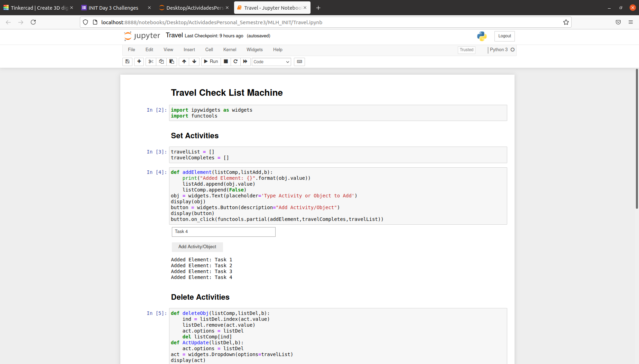The height and width of the screenshot is (364, 639).
Task: Open the command palette keyboard icon
Action: click(299, 62)
